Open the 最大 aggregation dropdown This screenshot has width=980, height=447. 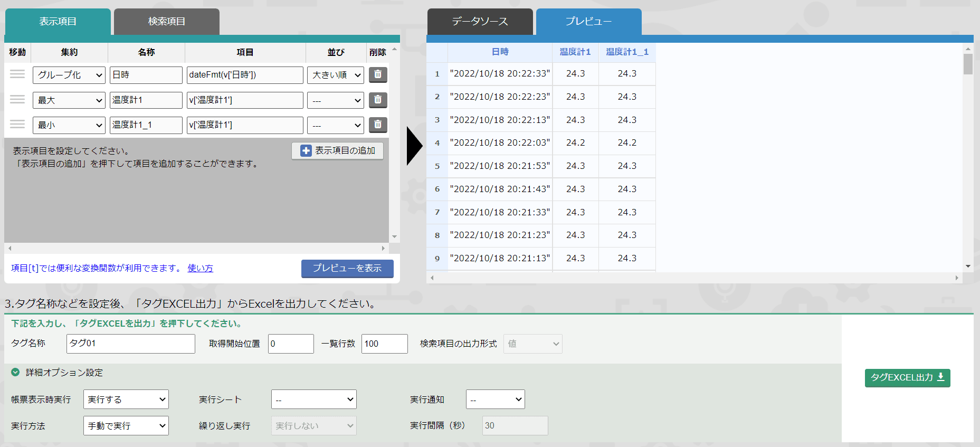point(69,100)
